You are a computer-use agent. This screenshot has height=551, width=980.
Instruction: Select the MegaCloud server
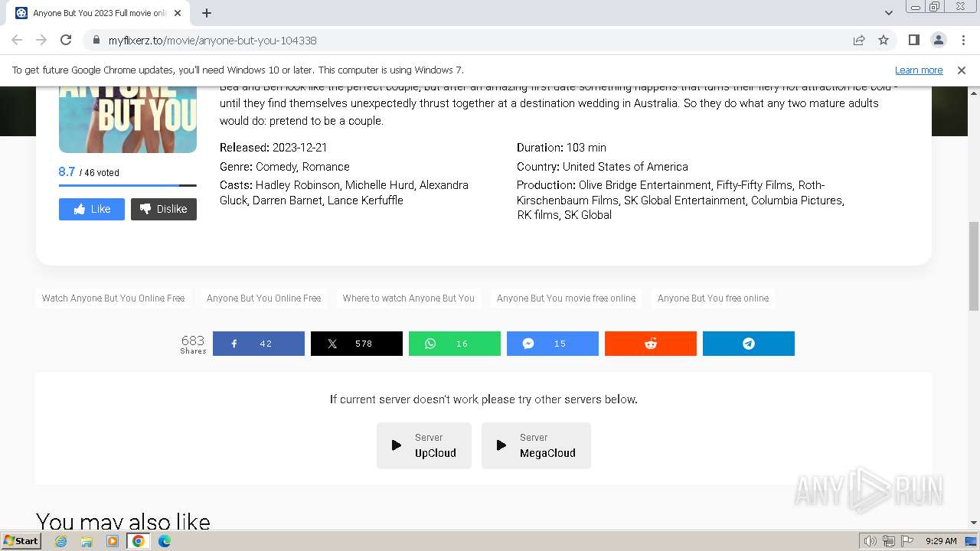pyautogui.click(x=536, y=445)
